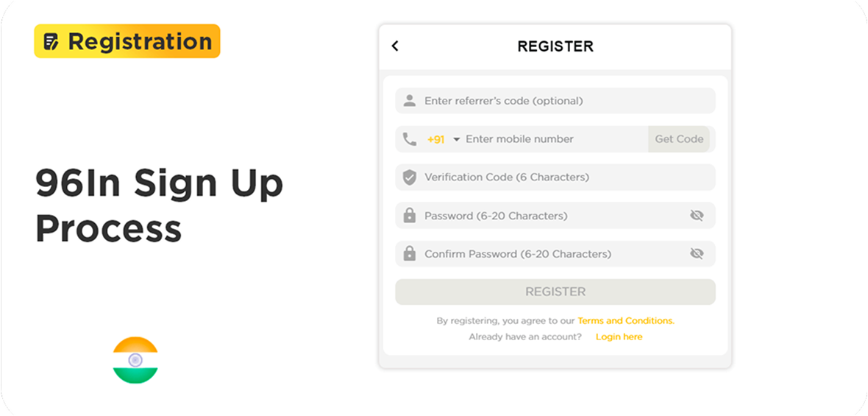Open the Terms and Conditions link
This screenshot has height=416, width=868.
626,321
